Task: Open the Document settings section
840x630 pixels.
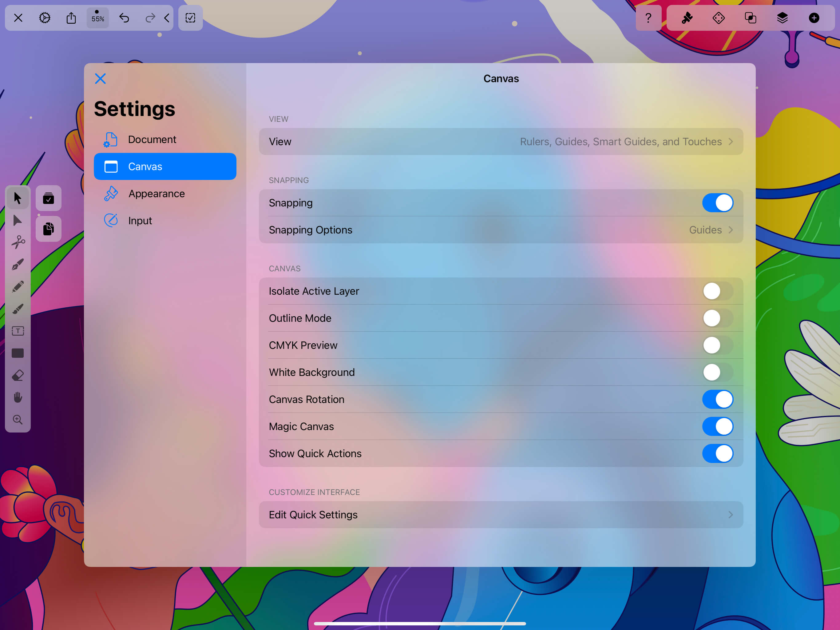Action: click(152, 139)
